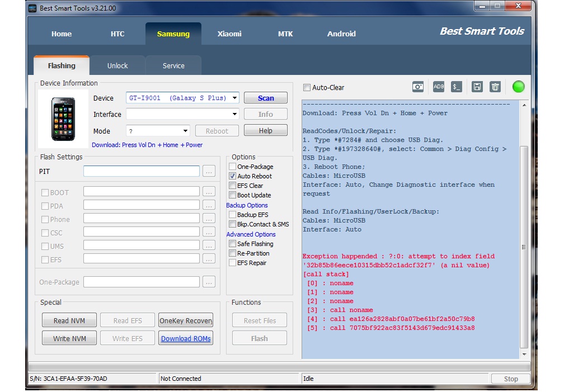Check the PDA flash checkbox
This screenshot has width=564, height=392.
tap(45, 206)
